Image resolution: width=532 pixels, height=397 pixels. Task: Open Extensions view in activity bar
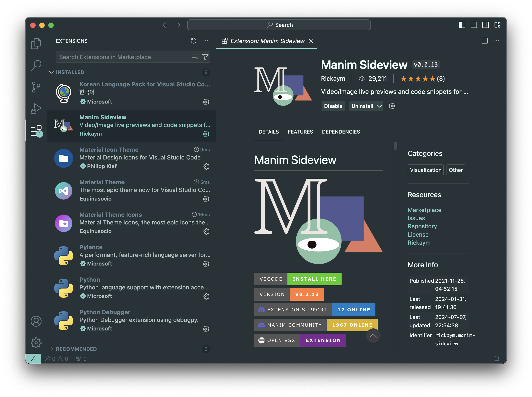pos(36,131)
